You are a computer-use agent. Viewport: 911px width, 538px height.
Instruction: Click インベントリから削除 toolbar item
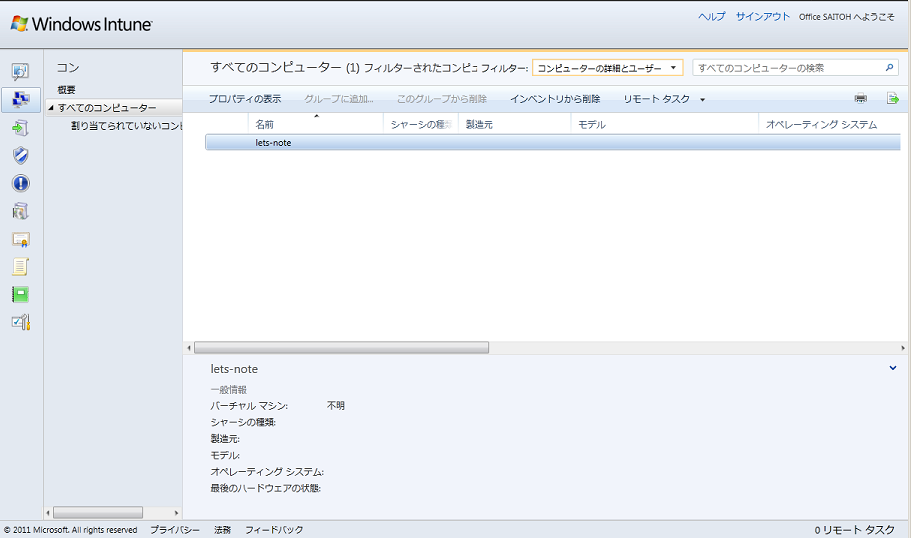click(x=555, y=99)
